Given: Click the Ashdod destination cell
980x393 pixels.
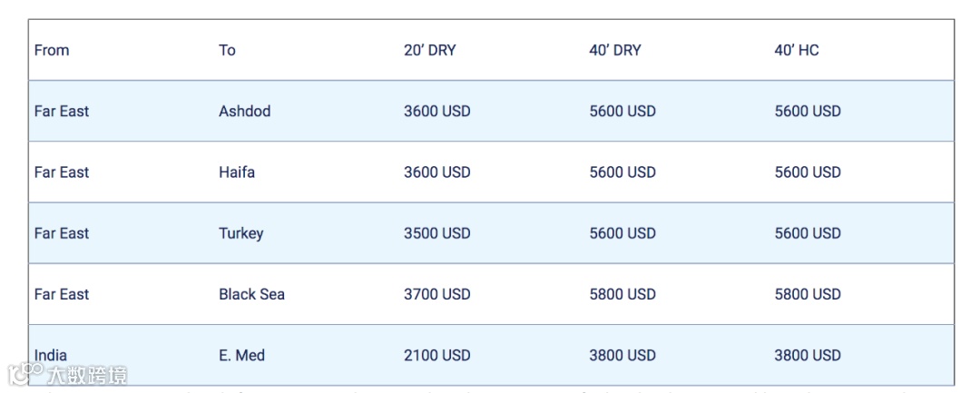Looking at the screenshot, I should click(x=244, y=111).
